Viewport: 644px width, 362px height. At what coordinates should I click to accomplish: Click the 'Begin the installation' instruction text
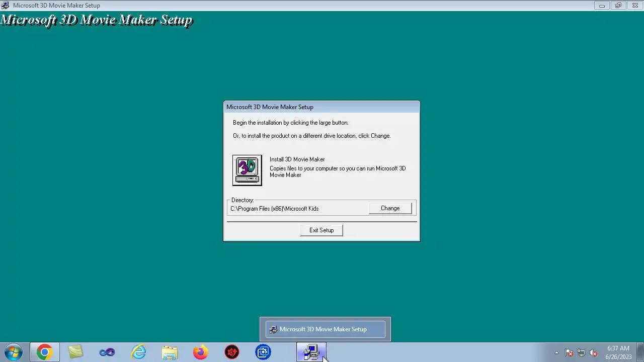point(291,123)
